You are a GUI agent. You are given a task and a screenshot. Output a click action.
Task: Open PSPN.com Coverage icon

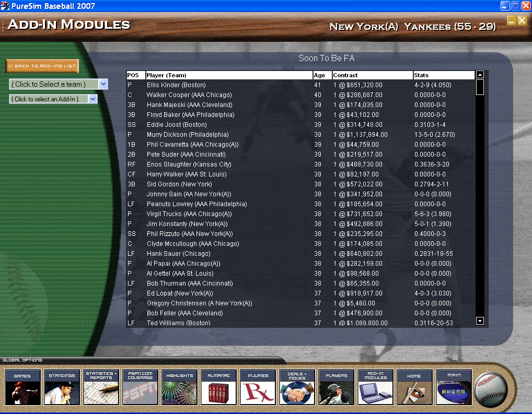coord(140,387)
